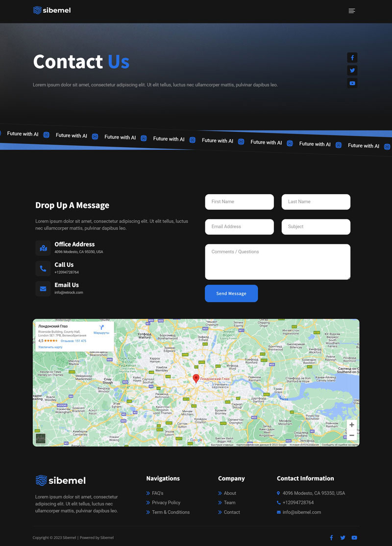The image size is (392, 546).
Task: Click the footer YouTube icon
Action: 354,538
